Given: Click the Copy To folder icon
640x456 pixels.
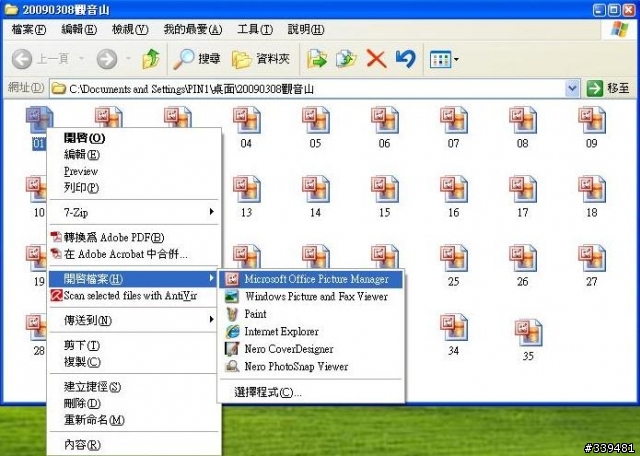Looking at the screenshot, I should (346, 59).
